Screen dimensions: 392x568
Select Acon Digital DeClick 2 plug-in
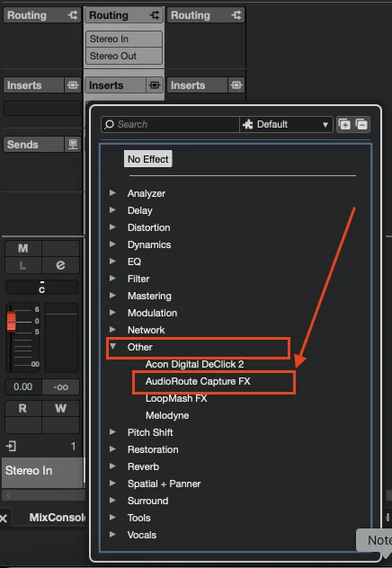click(x=194, y=364)
